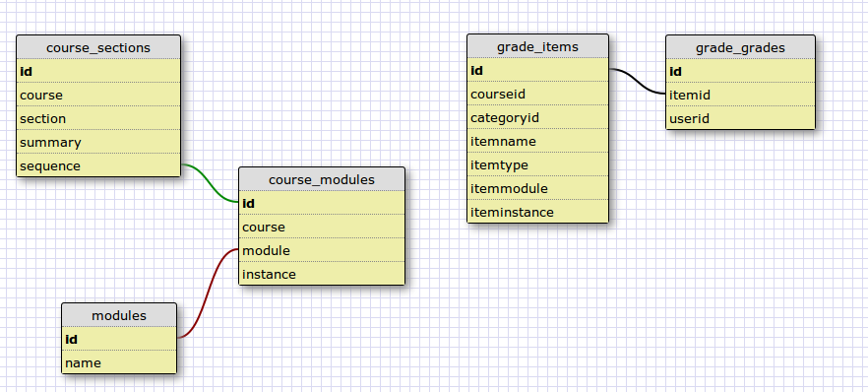Select the id key of modules table
The image size is (868, 392).
(x=119, y=339)
